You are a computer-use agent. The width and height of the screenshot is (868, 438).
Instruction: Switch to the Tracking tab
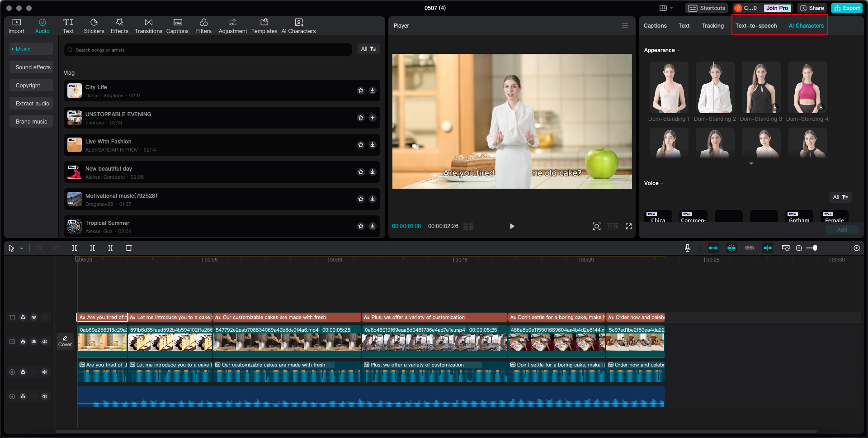tap(712, 26)
